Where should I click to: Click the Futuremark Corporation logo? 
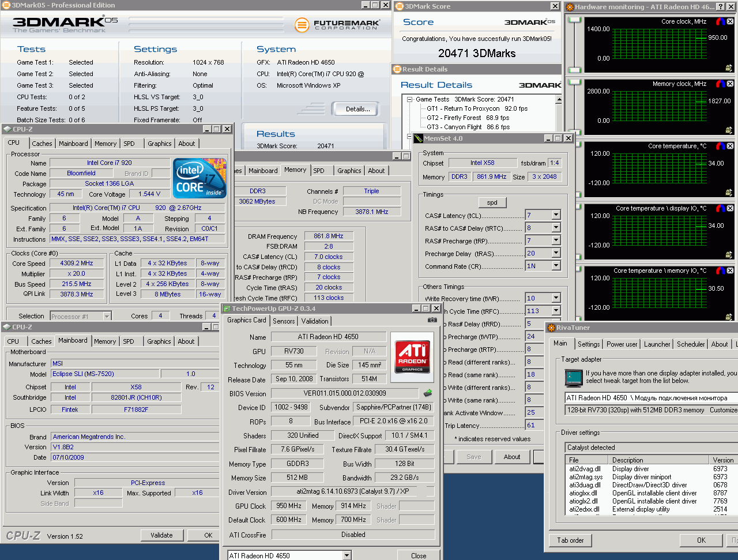point(337,25)
